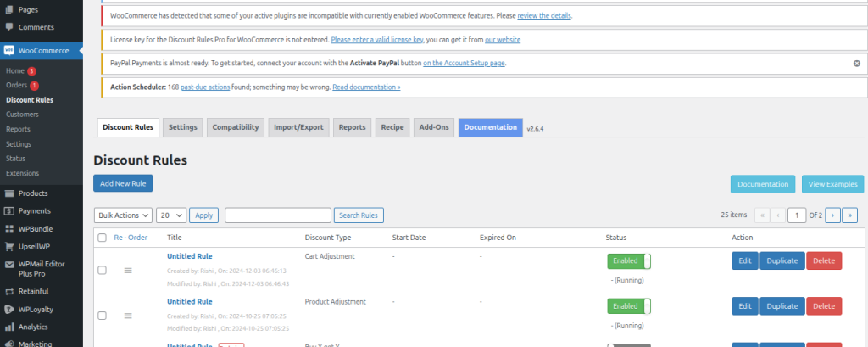The image size is (868, 347).
Task: Click the Payments dollar icon in sidebar
Action: pyautogui.click(x=9, y=211)
